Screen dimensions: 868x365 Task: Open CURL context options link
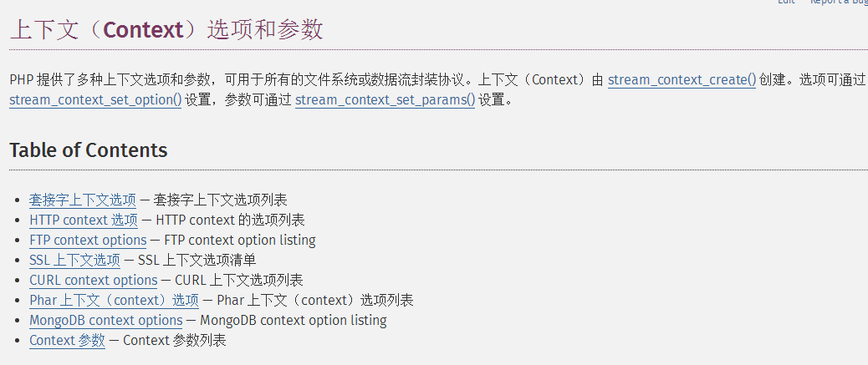94,281
